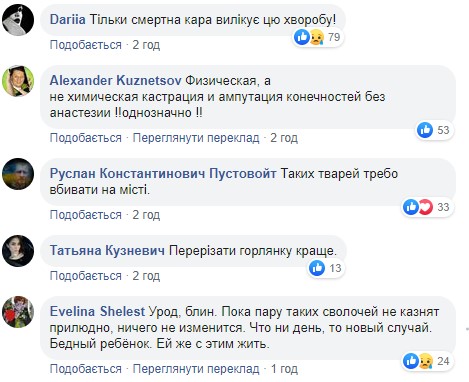Open the 2 год timestamp on Alexander's comment
Screen dimensions: 469x382
click(x=284, y=138)
